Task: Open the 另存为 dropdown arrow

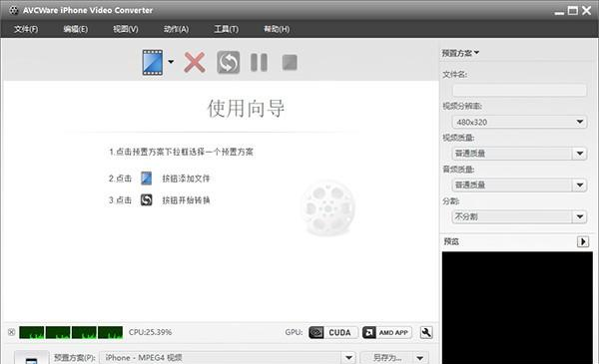Action: [420, 358]
